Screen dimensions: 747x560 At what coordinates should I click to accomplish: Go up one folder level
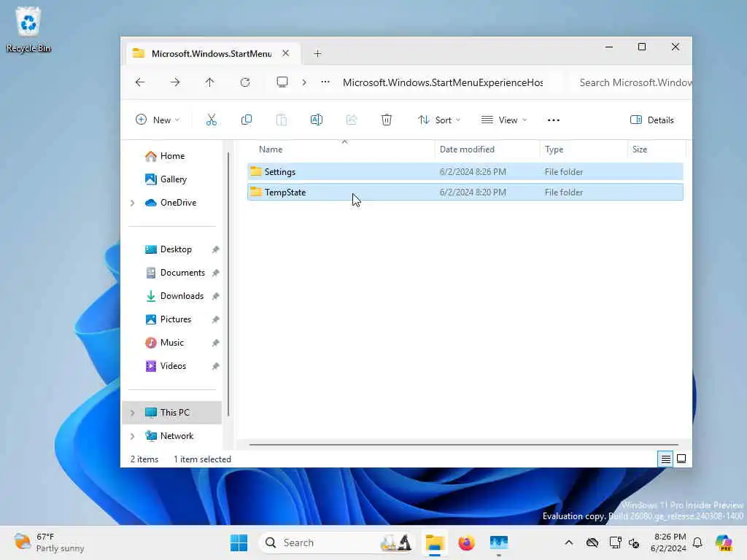click(x=209, y=82)
